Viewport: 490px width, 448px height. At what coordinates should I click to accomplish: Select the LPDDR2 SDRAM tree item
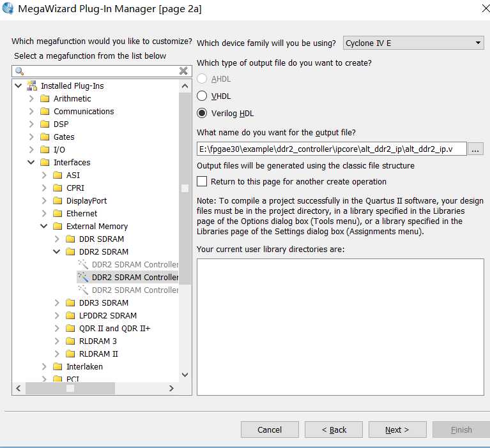[108, 316]
